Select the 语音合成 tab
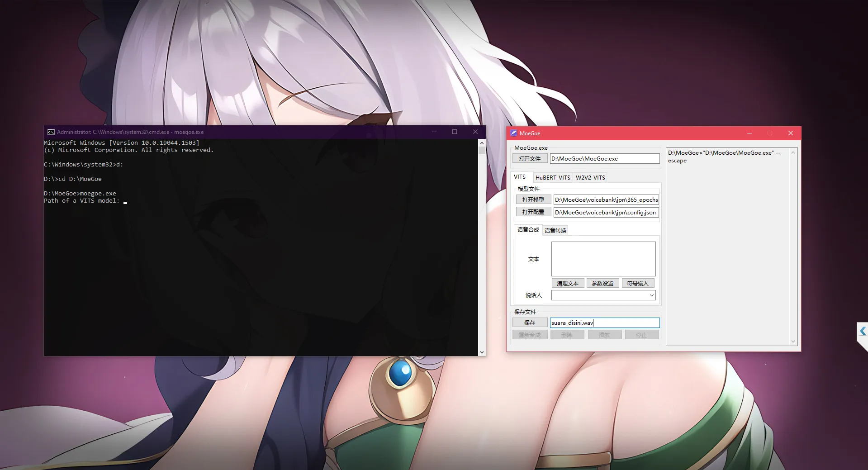Image resolution: width=868 pixels, height=470 pixels. tap(528, 230)
